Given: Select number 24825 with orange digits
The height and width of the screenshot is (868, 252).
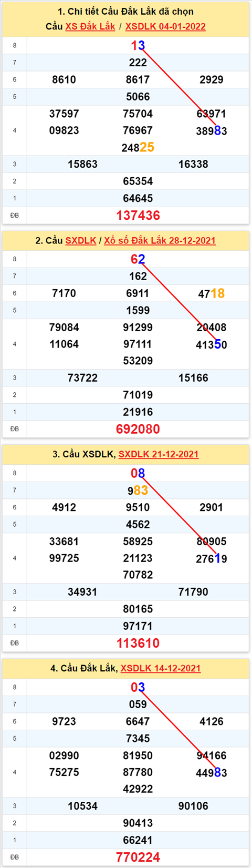Looking at the screenshot, I should (138, 147).
